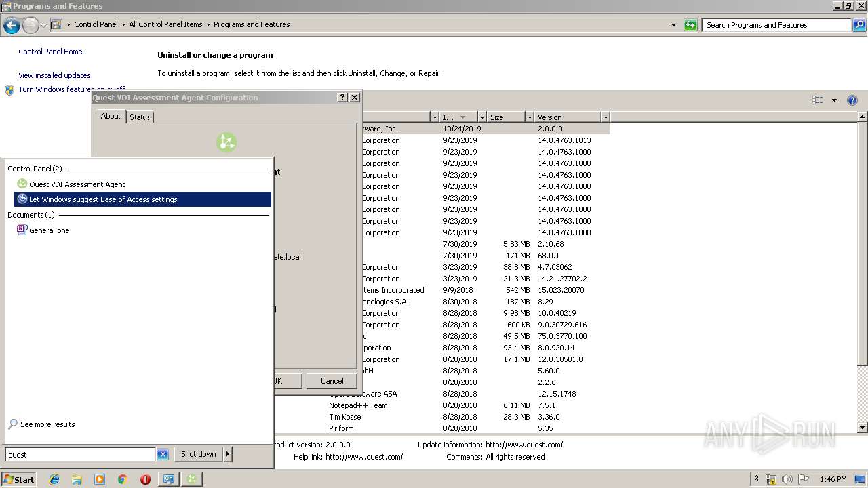Open the Help question mark icon

[852, 100]
